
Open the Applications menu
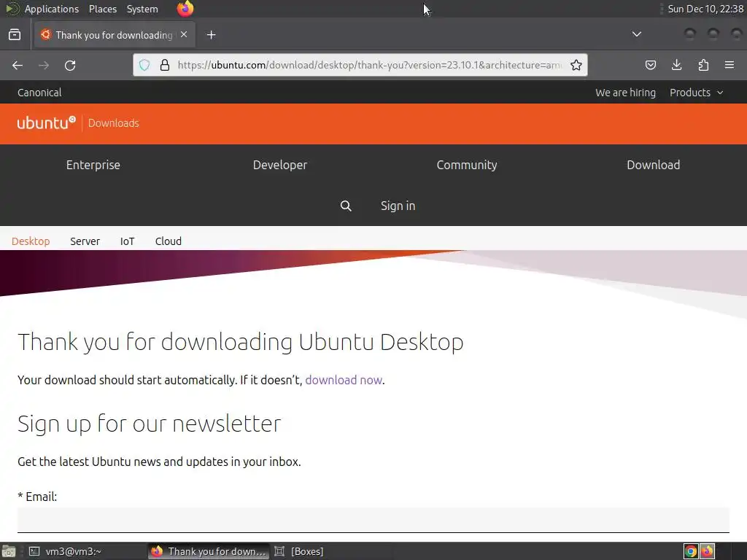pos(52,9)
